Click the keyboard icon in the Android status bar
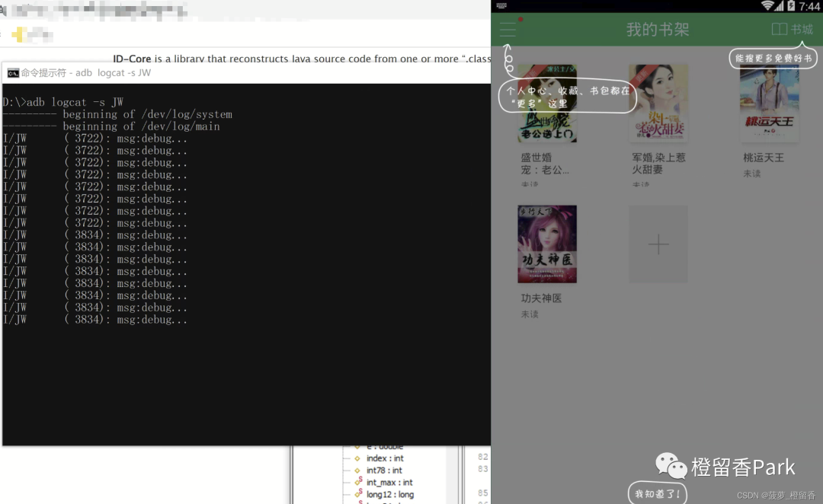 (501, 6)
